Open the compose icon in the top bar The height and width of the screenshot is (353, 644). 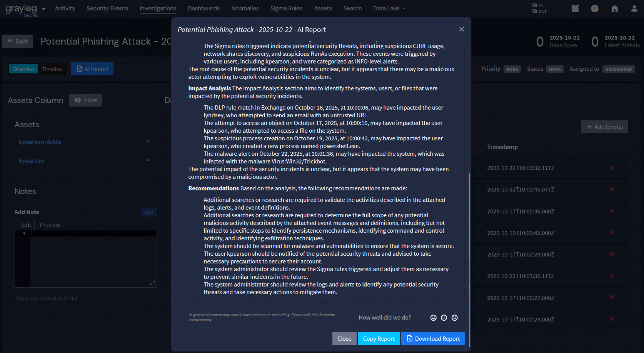coord(575,8)
